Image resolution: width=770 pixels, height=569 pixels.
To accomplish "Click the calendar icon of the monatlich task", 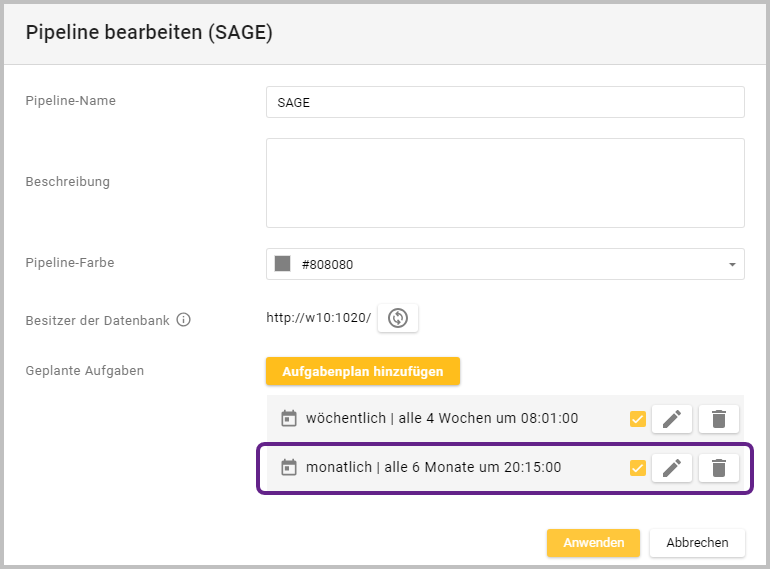I will click(289, 467).
